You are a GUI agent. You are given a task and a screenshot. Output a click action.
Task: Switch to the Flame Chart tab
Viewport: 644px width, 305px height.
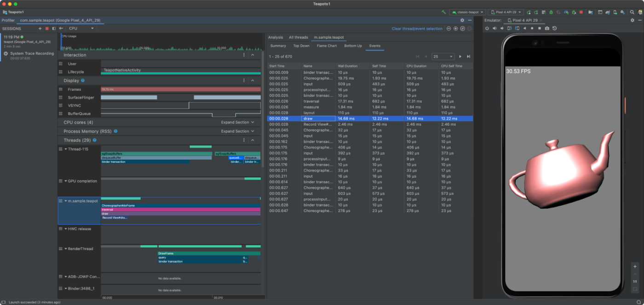coord(327,46)
